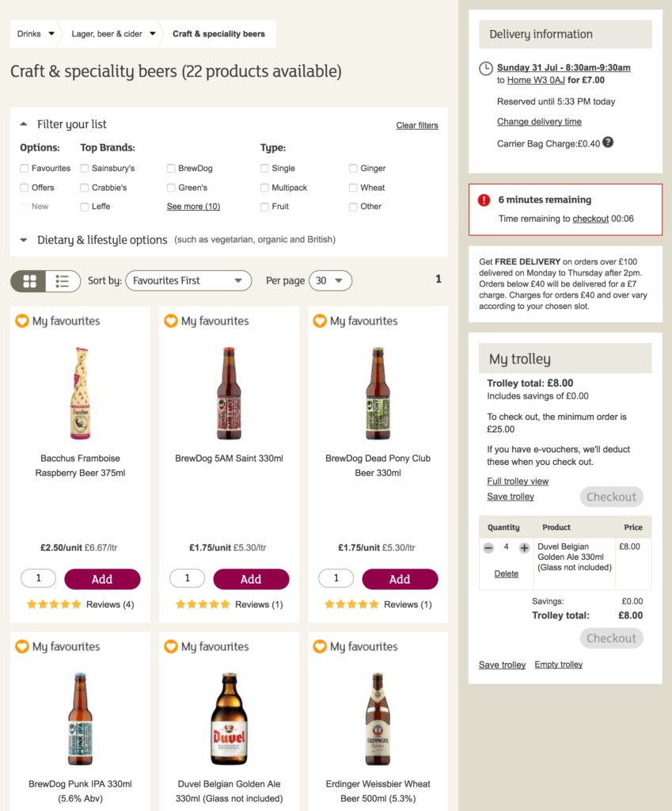Click favourite heart on BrewDog 5AM Saint card
Viewport: 672px width, 811px height.
pyautogui.click(x=171, y=322)
